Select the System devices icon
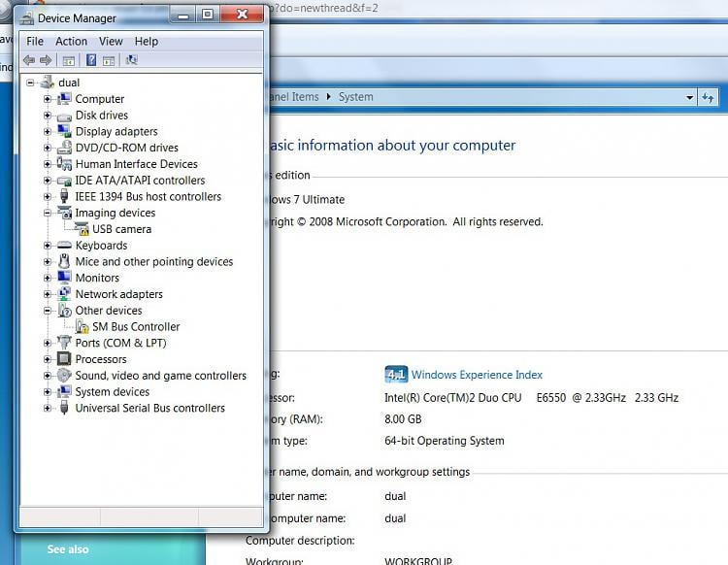Viewport: 728px width, 565px height. [x=64, y=392]
